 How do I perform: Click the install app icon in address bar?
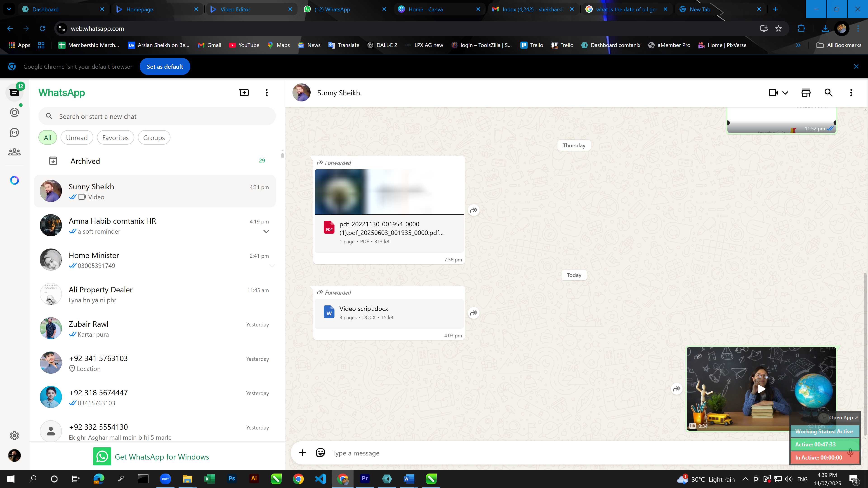pyautogui.click(x=764, y=29)
